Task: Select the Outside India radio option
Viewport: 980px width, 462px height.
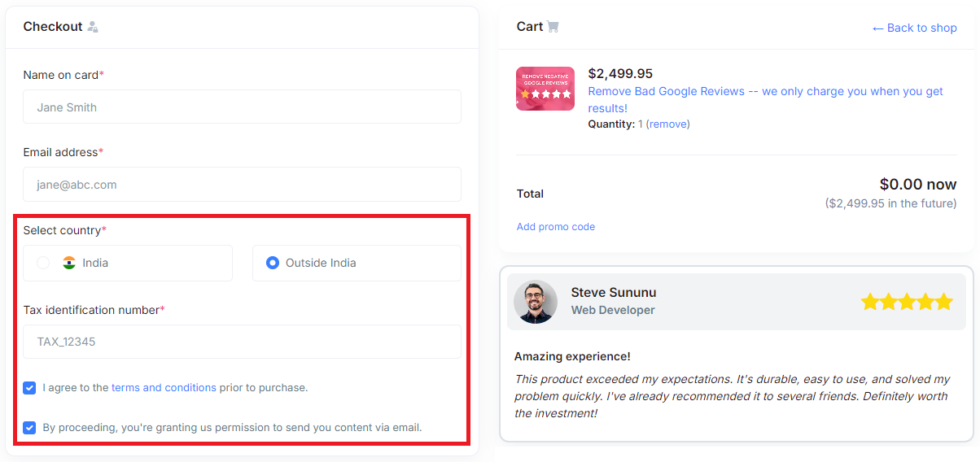Action: pyautogui.click(x=273, y=263)
